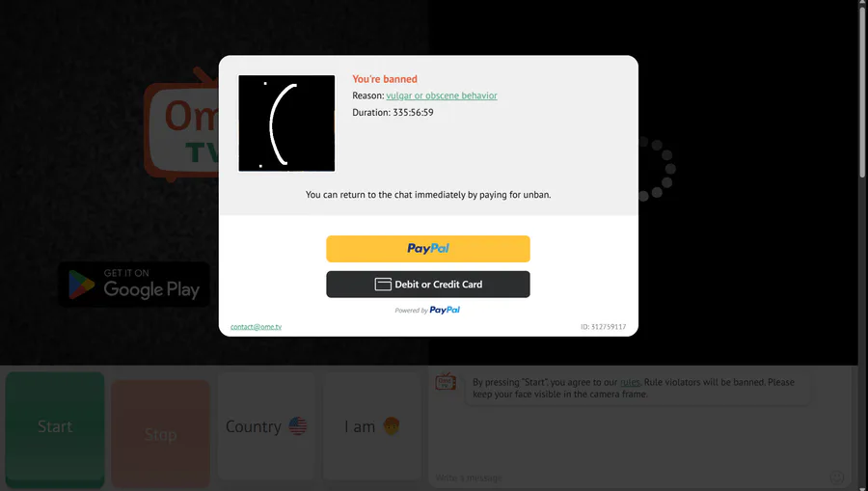Image resolution: width=868 pixels, height=491 pixels.
Task: Click the Powered by PayPal logo
Action: [x=427, y=310]
